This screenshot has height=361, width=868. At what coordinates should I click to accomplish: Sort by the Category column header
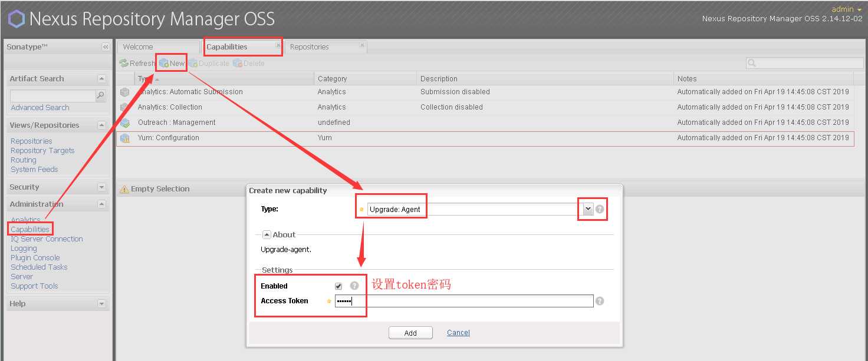click(365, 79)
